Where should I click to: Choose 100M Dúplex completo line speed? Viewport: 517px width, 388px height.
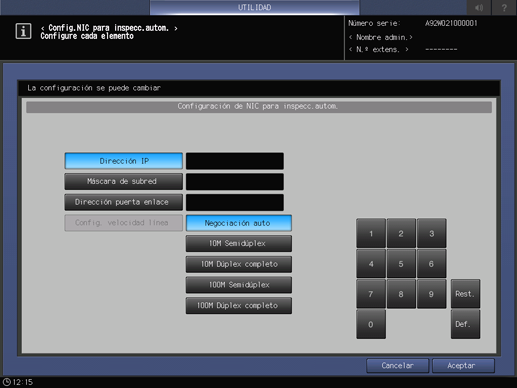[x=239, y=306]
